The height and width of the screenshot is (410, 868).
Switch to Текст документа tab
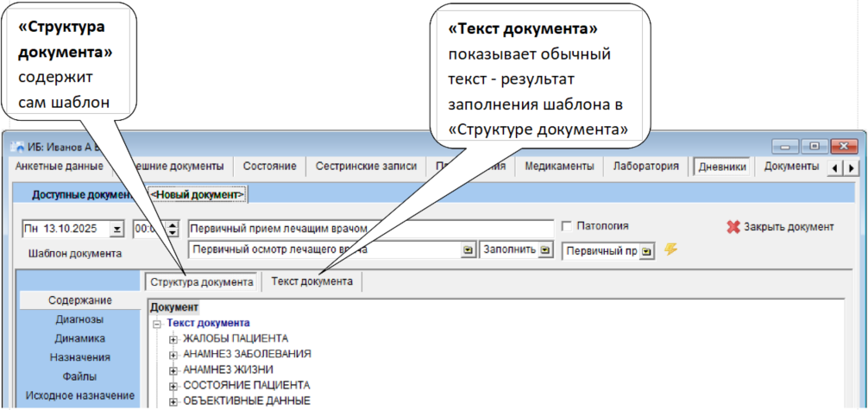311,281
